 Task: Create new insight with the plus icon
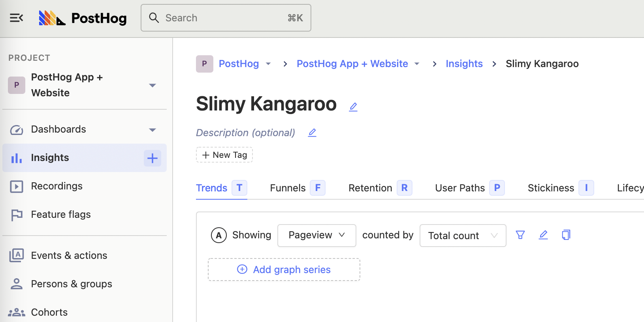pos(153,158)
